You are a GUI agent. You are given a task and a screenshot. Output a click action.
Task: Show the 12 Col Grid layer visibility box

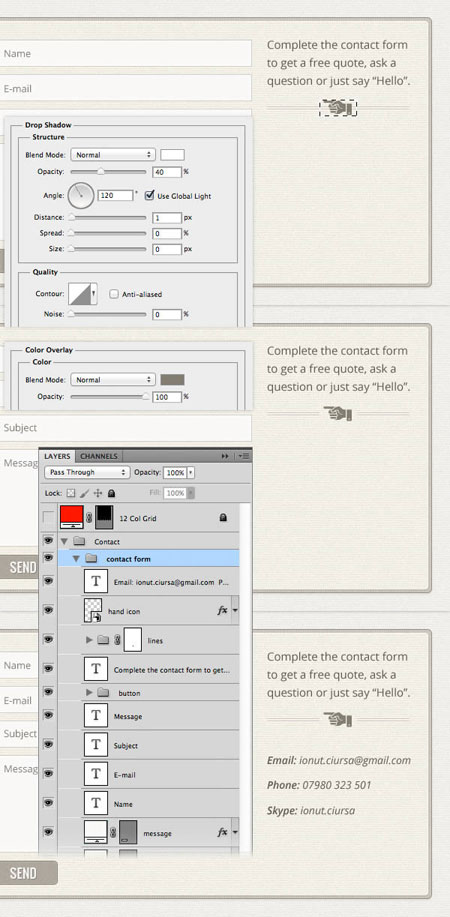pyautogui.click(x=49, y=518)
